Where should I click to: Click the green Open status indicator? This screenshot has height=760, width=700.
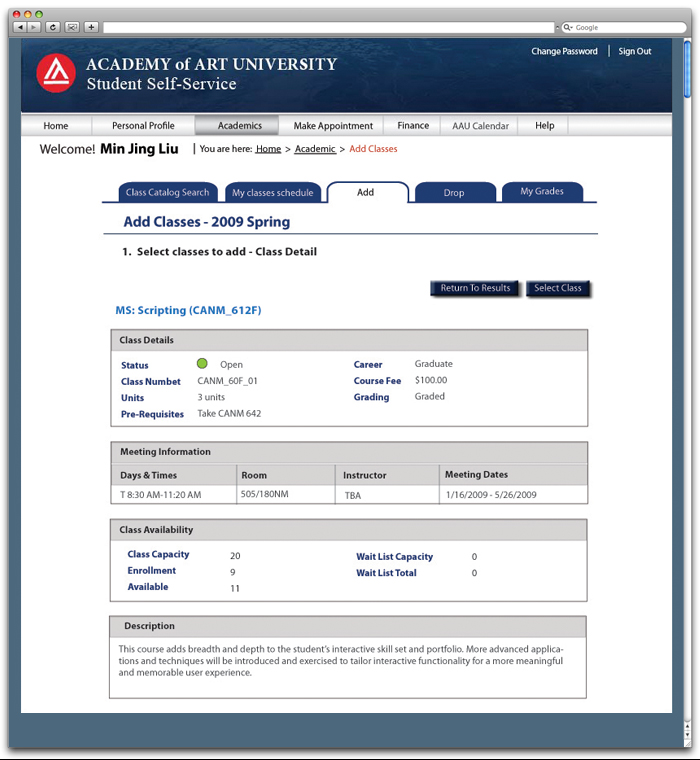pyautogui.click(x=202, y=364)
